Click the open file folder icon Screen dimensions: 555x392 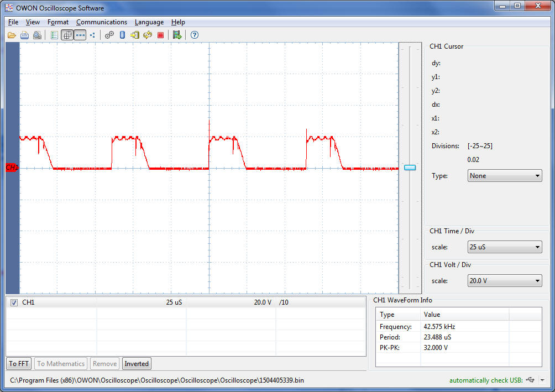11,35
